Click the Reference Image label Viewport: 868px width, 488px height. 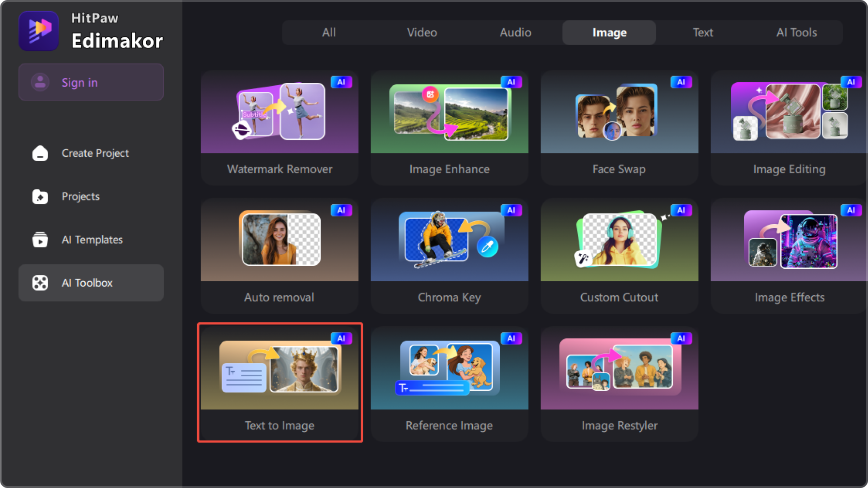449,426
